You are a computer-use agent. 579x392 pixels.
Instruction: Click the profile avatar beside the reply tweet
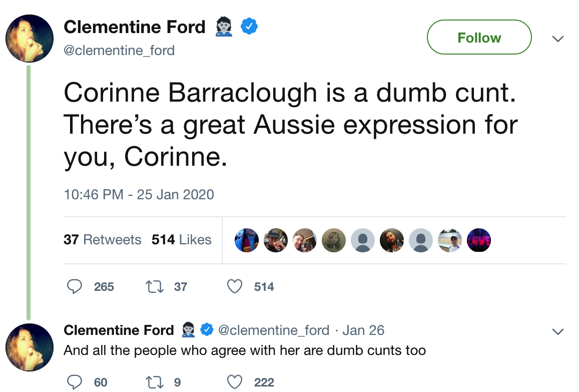(29, 347)
